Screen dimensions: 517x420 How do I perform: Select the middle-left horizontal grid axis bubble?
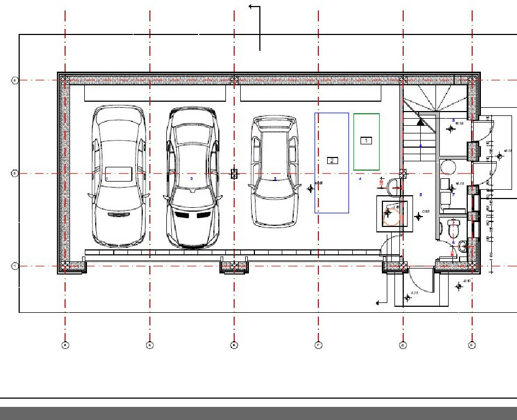click(15, 174)
